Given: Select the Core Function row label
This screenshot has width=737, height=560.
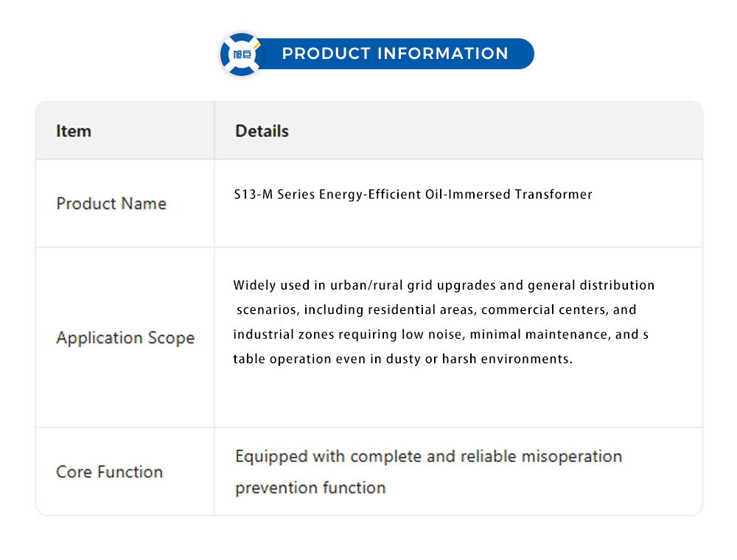Looking at the screenshot, I should pos(109,472).
